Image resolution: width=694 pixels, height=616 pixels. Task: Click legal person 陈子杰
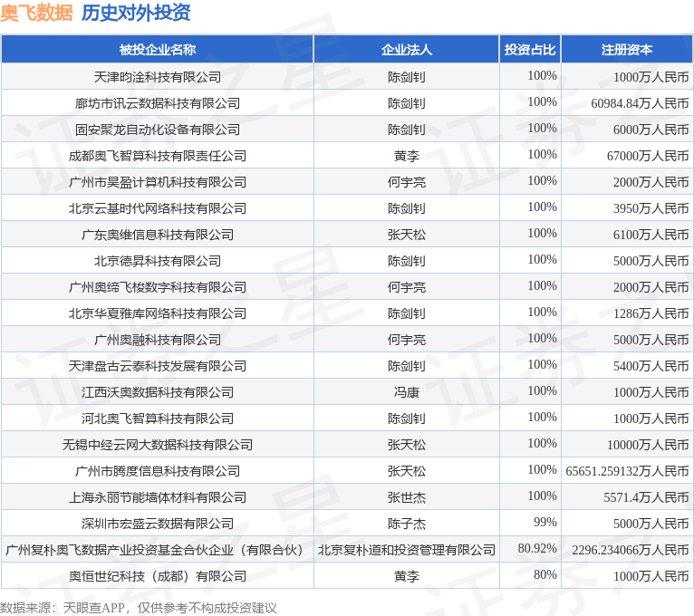point(406,524)
